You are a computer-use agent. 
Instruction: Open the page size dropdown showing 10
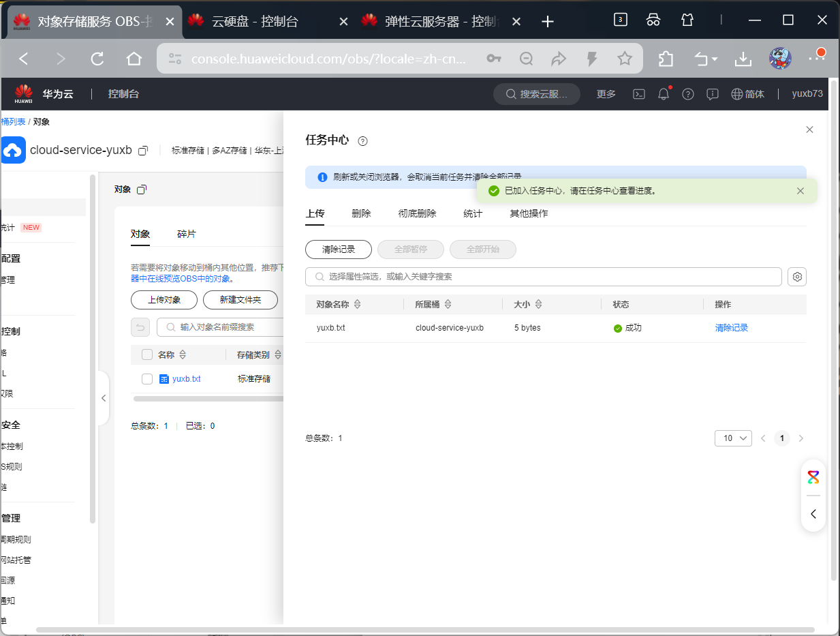coord(733,438)
